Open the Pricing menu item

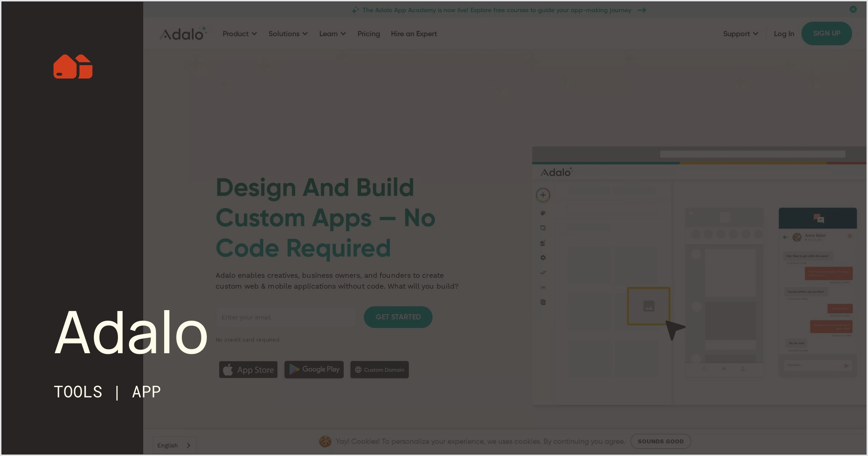click(369, 34)
